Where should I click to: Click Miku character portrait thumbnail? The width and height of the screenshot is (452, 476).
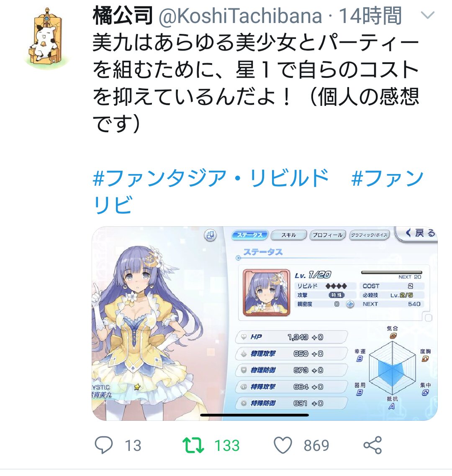tap(267, 293)
